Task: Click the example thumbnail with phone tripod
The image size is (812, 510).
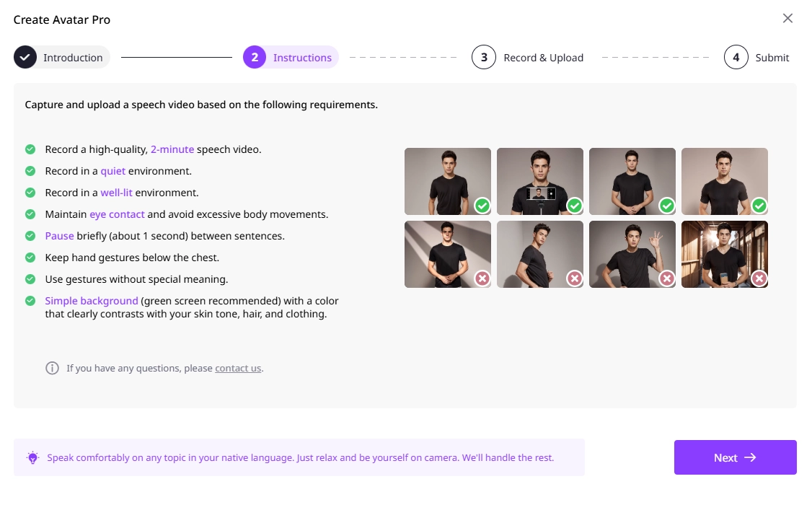Action: pyautogui.click(x=539, y=181)
